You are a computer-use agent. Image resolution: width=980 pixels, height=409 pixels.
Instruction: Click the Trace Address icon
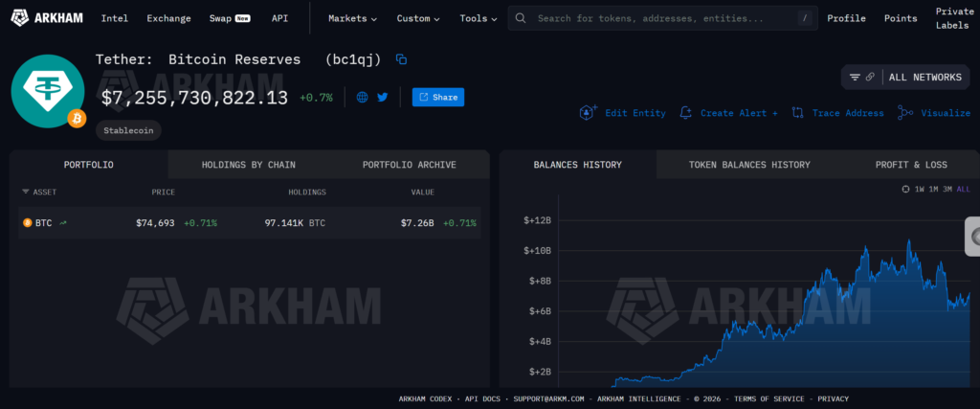pyautogui.click(x=797, y=113)
